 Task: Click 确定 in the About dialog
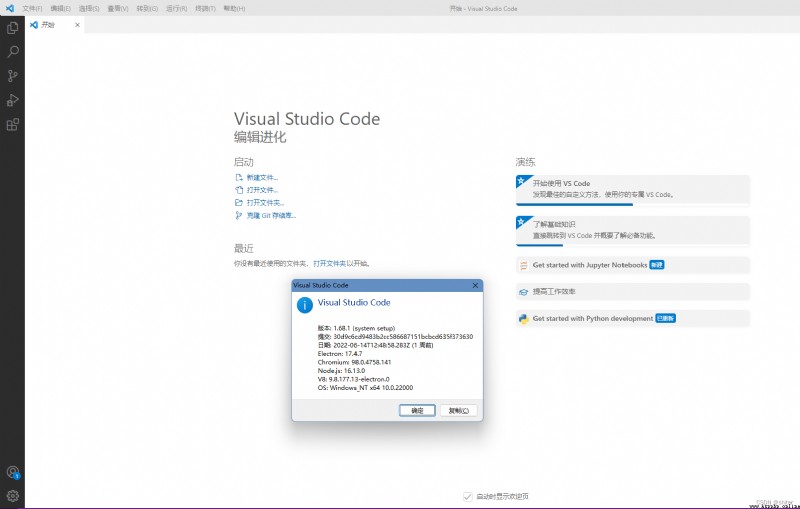(417, 411)
